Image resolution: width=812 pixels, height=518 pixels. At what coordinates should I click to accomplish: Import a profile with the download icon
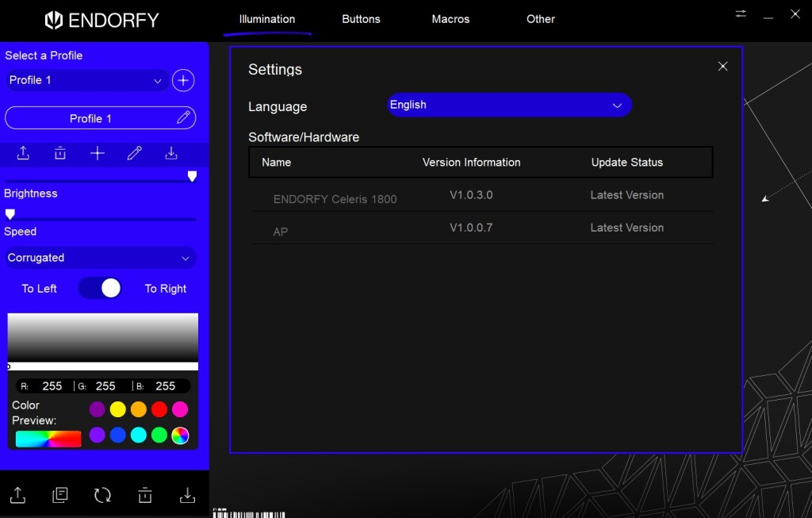(x=170, y=153)
